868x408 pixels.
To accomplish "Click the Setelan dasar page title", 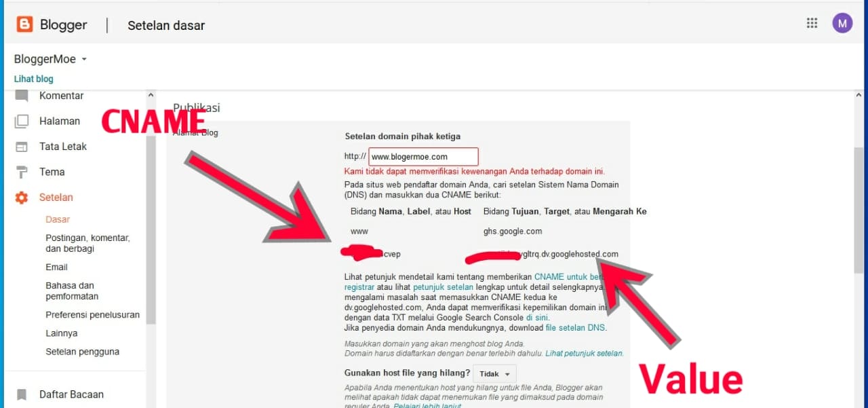I will pyautogui.click(x=166, y=26).
